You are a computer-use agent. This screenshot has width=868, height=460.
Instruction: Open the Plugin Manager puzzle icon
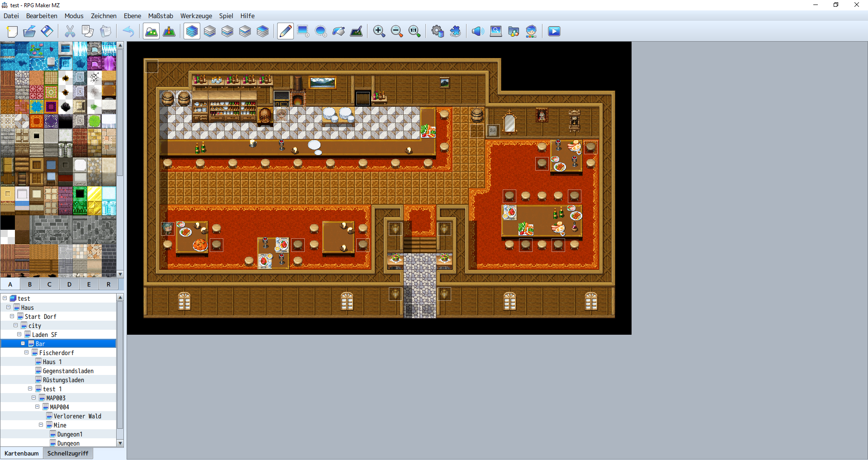click(455, 31)
